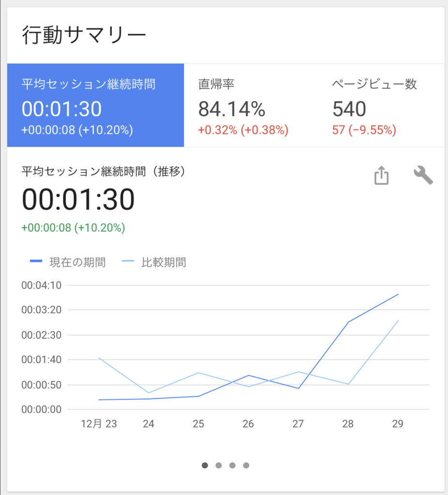
Task: Select the 平均セッション継続時間 metric tab
Action: click(95, 105)
